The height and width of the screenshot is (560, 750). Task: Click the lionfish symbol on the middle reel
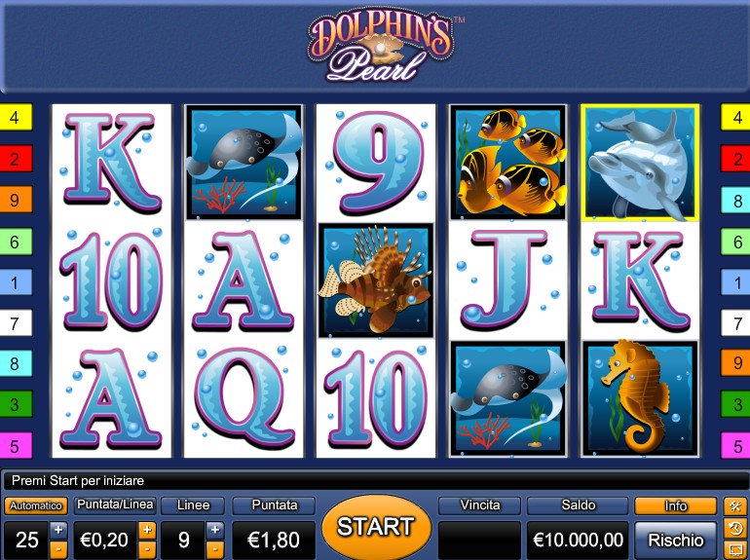pos(375,280)
